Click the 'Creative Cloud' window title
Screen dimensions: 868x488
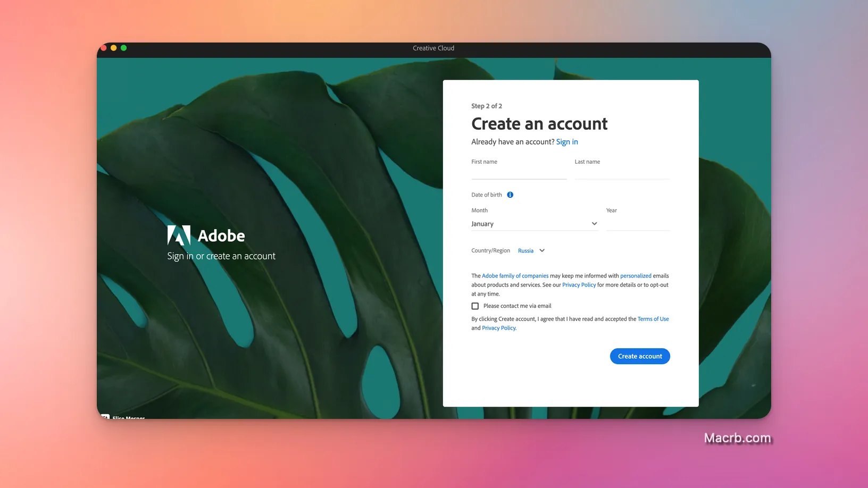tap(433, 48)
